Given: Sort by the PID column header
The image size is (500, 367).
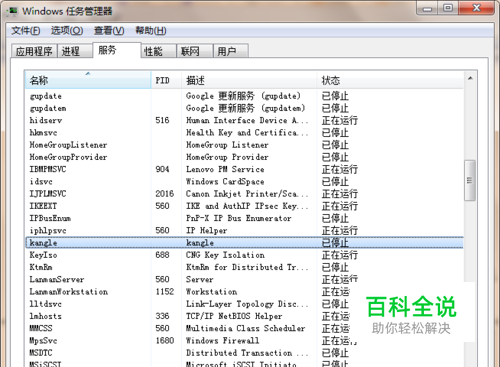Looking at the screenshot, I should tap(166, 80).
